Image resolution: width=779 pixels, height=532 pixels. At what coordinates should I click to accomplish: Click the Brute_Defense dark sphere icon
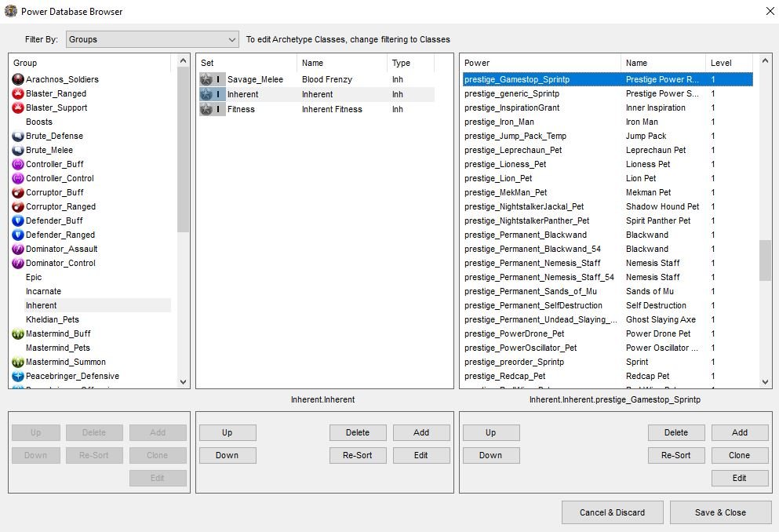click(x=17, y=136)
